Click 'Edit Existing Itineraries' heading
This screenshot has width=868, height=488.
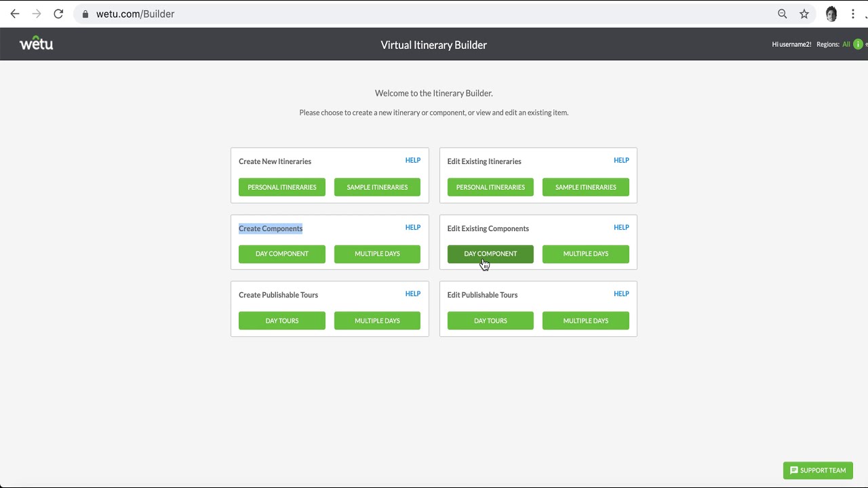click(x=484, y=161)
